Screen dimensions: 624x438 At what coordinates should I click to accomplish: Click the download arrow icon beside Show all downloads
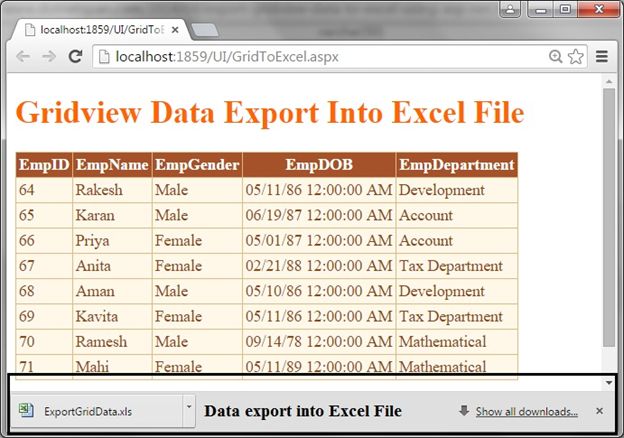(464, 411)
